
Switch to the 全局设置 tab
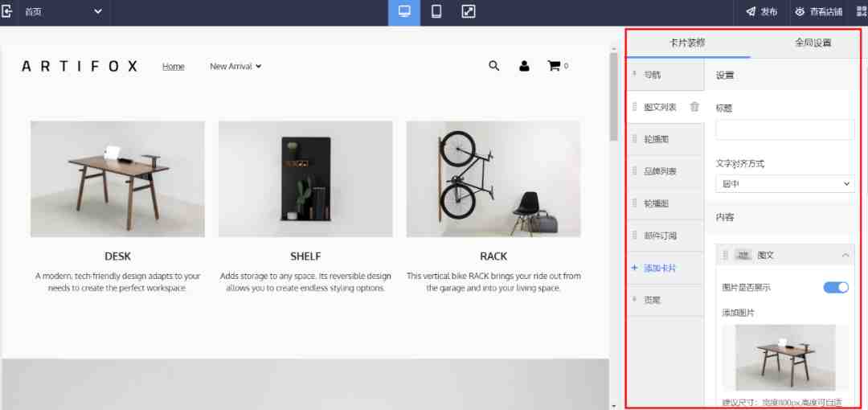click(x=813, y=43)
